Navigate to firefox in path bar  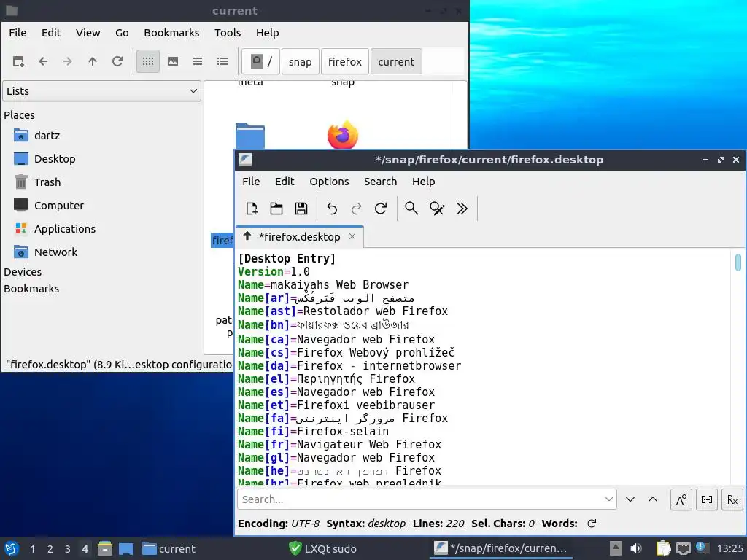[345, 61]
